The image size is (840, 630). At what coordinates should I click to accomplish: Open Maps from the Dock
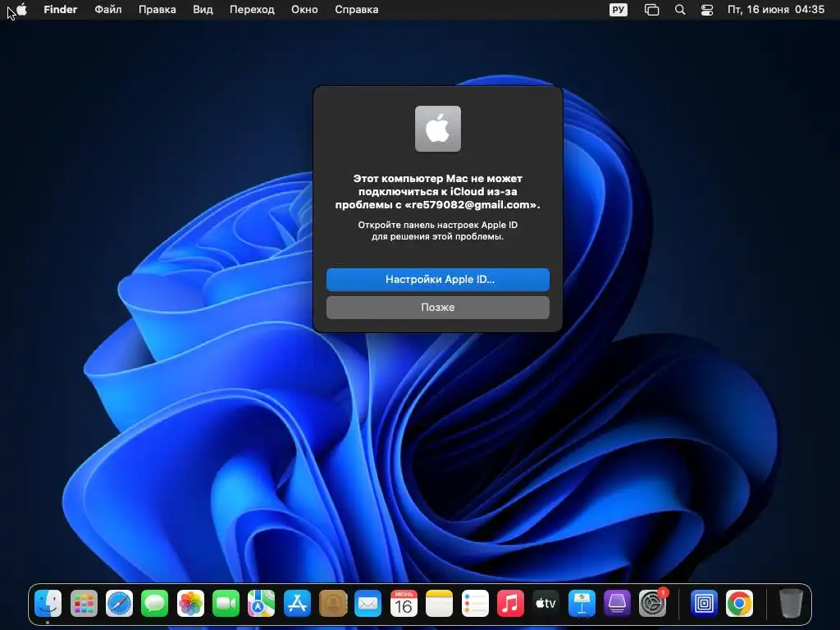point(262,603)
